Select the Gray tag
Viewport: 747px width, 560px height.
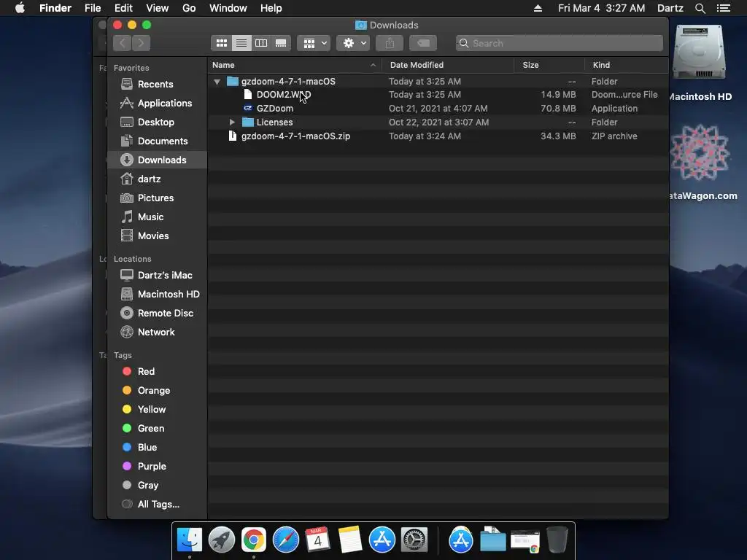pos(158,485)
